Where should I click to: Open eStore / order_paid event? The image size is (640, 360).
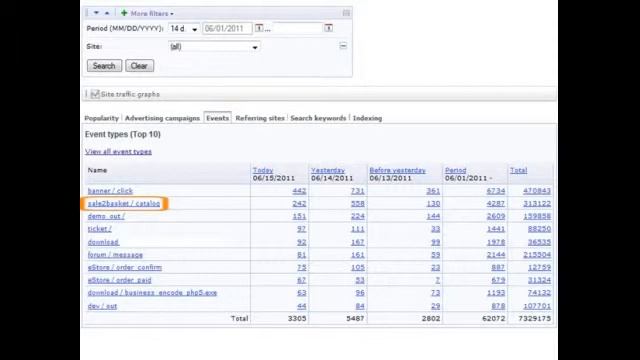point(120,280)
